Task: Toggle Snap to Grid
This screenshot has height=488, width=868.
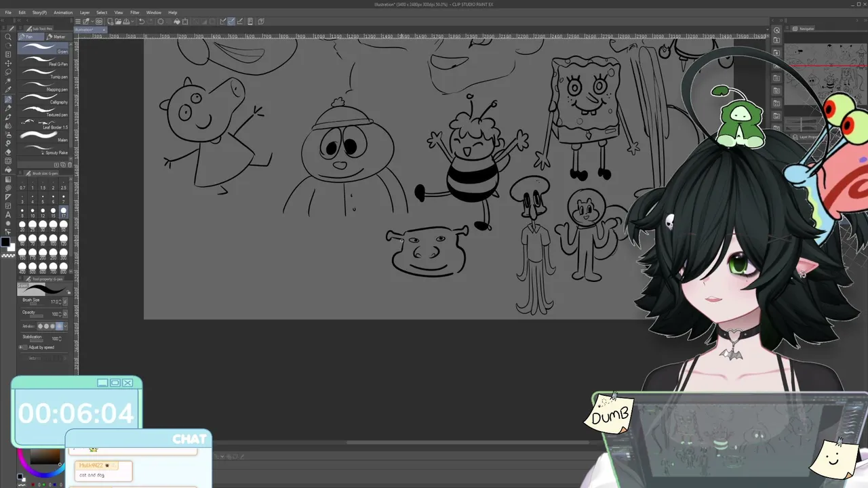Action: coord(239,21)
